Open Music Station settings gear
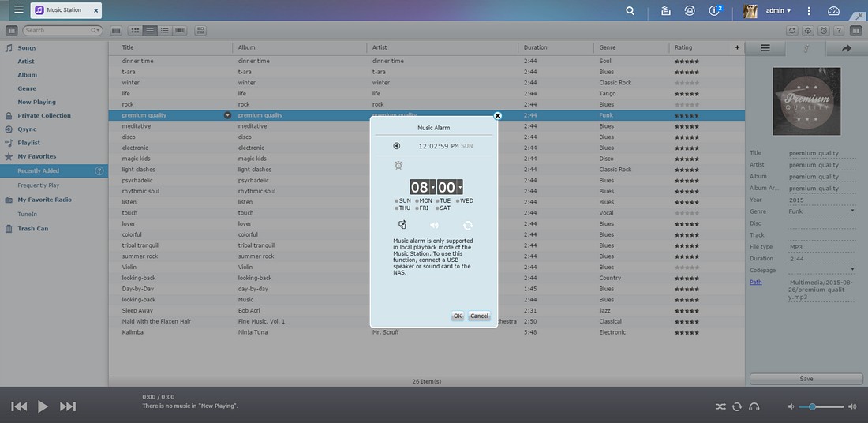Image resolution: width=868 pixels, height=423 pixels. coord(808,31)
